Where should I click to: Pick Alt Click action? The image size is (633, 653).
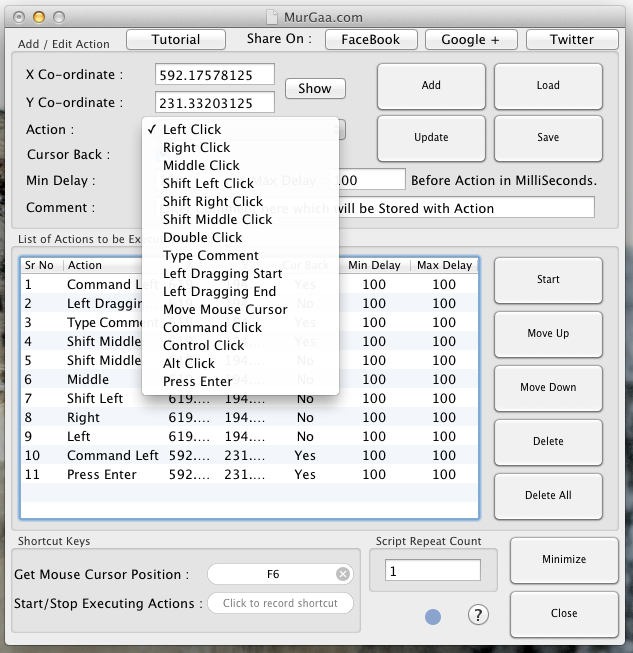240,363
